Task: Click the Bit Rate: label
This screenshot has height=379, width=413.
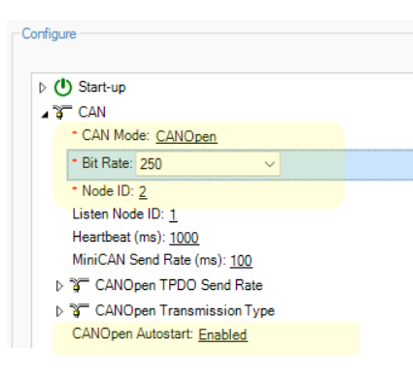Action: 107,163
